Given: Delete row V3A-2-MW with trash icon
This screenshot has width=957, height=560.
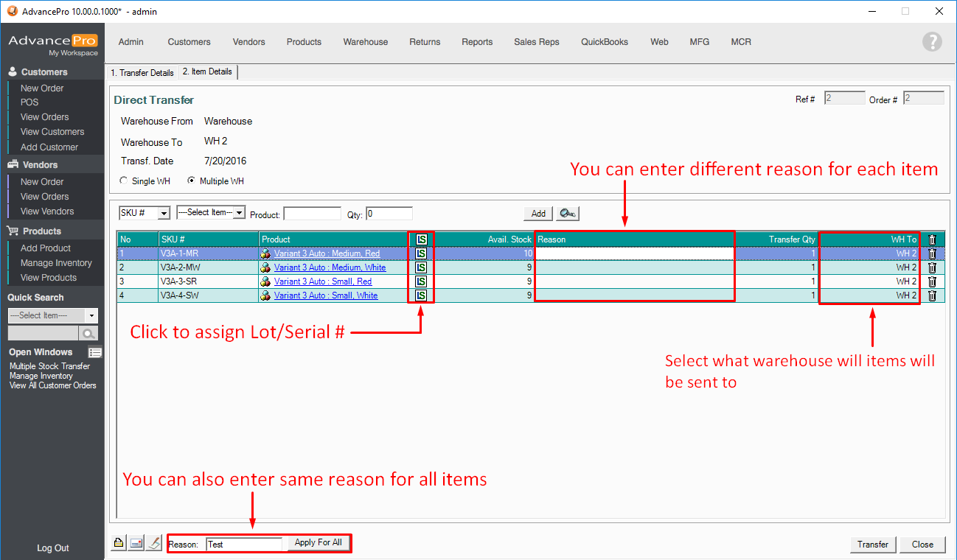Looking at the screenshot, I should pos(932,267).
